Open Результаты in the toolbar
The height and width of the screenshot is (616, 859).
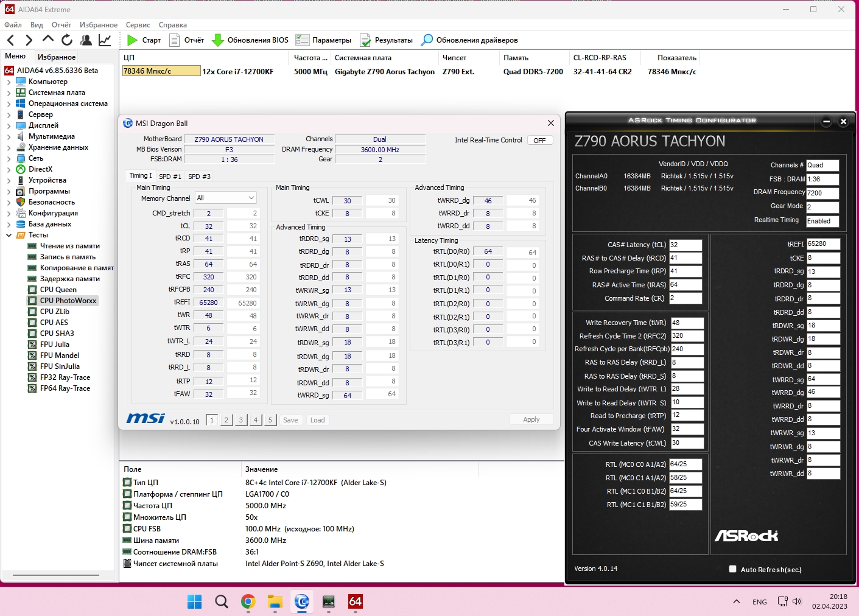coord(386,40)
